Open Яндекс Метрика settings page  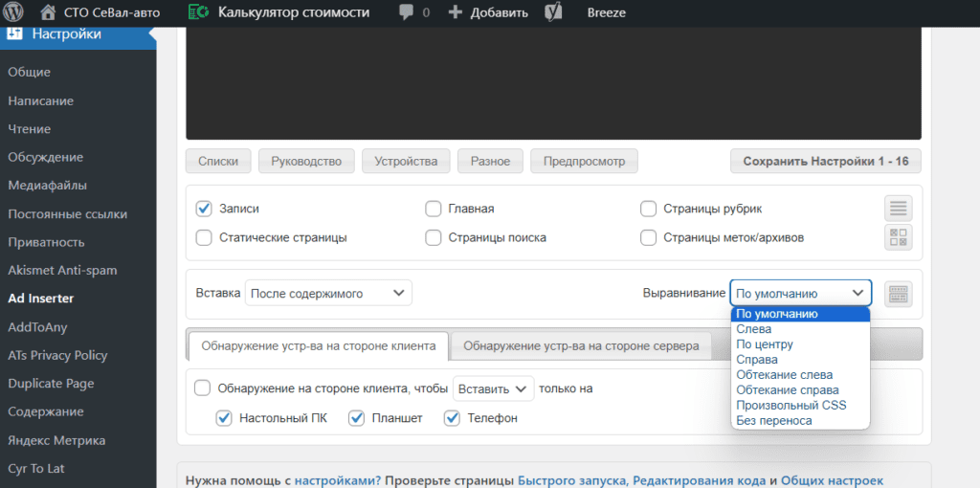point(56,440)
